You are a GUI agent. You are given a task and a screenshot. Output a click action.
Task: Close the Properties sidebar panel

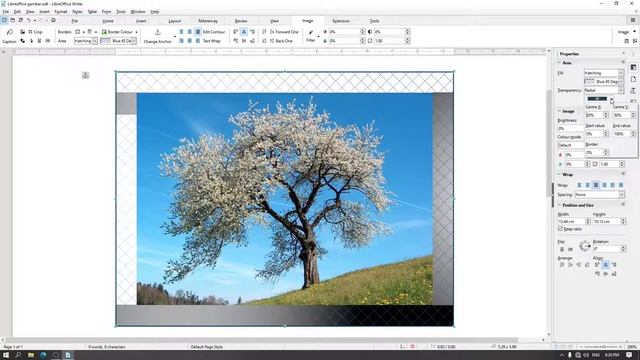click(623, 53)
